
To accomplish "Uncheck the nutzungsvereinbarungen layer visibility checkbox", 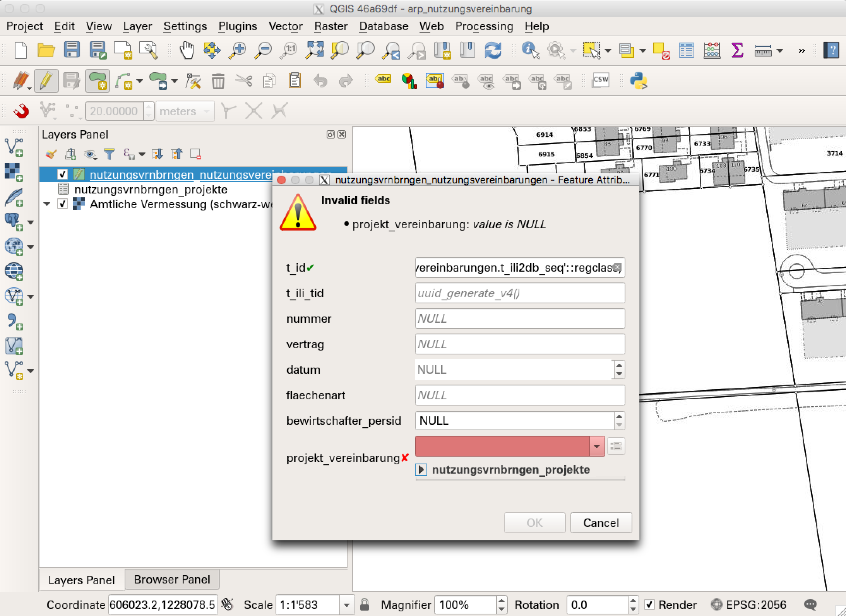I will click(62, 175).
